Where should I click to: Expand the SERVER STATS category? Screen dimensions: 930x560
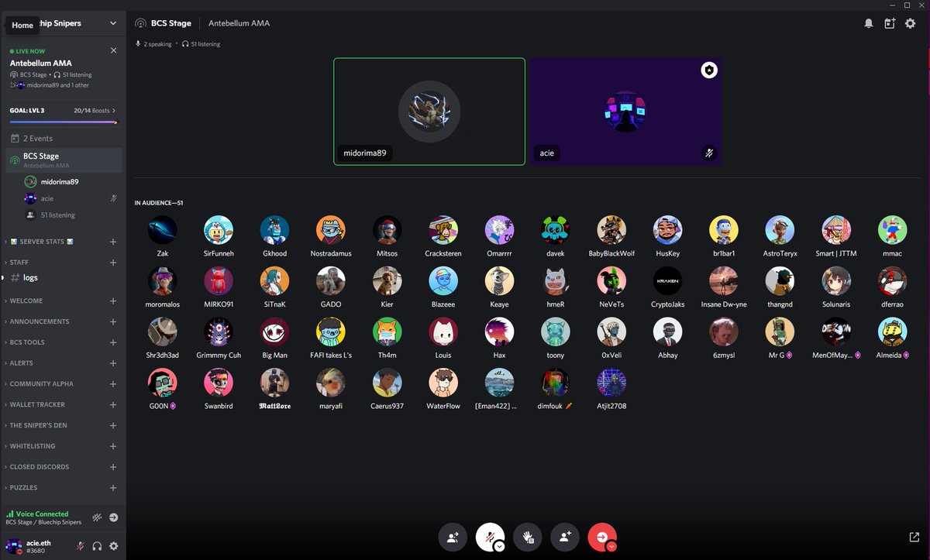[42, 242]
